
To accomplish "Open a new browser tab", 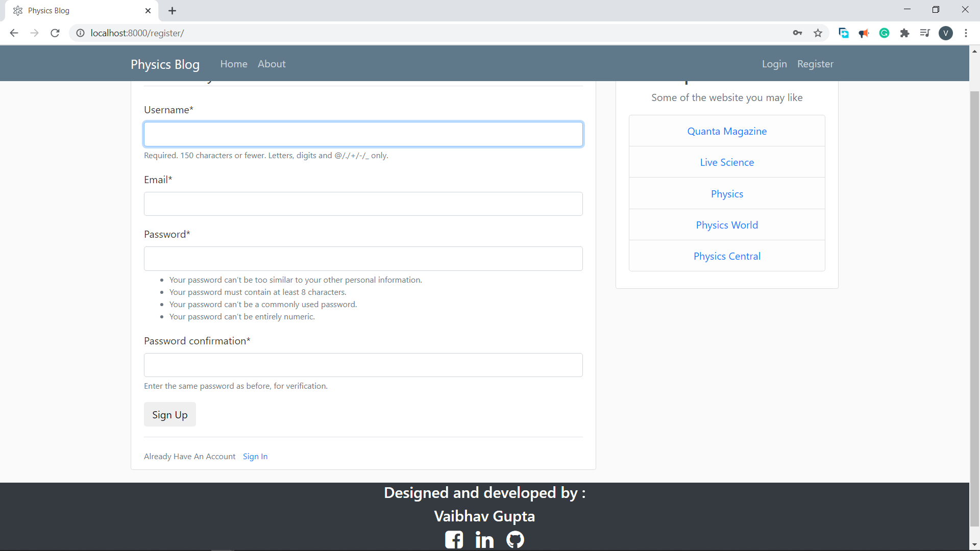I will (173, 11).
